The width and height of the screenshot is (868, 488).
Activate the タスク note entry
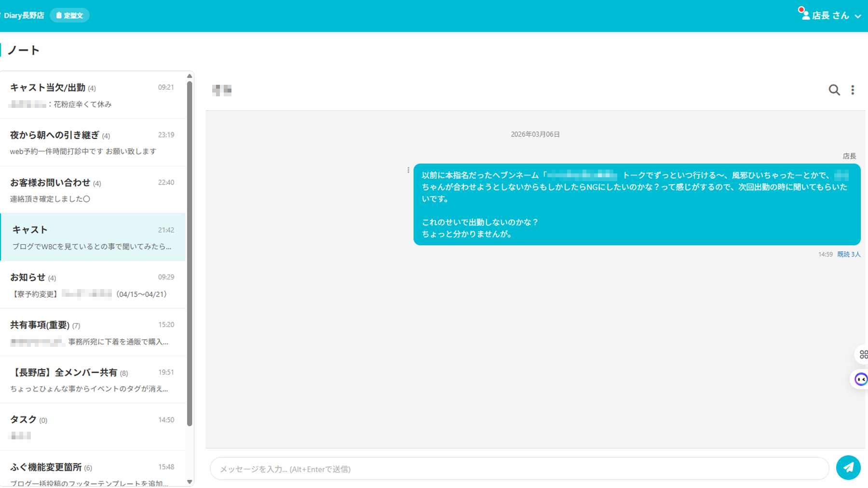coord(93,427)
